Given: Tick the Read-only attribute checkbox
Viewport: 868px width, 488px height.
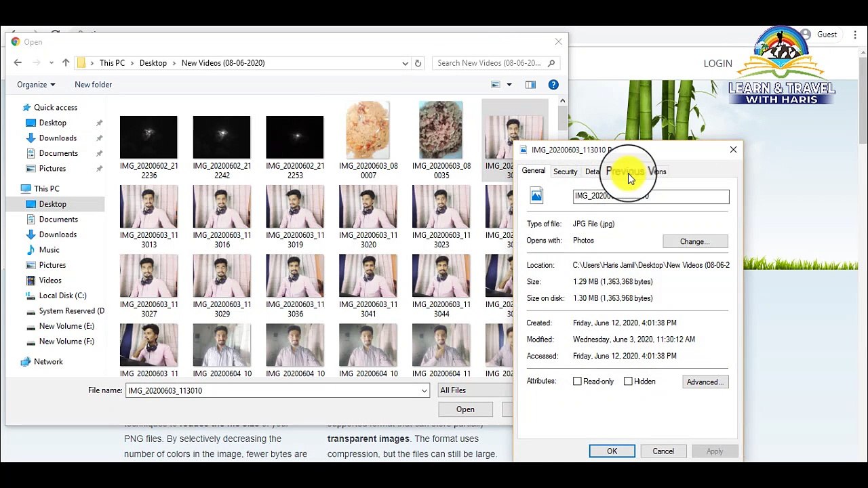Looking at the screenshot, I should (x=578, y=382).
